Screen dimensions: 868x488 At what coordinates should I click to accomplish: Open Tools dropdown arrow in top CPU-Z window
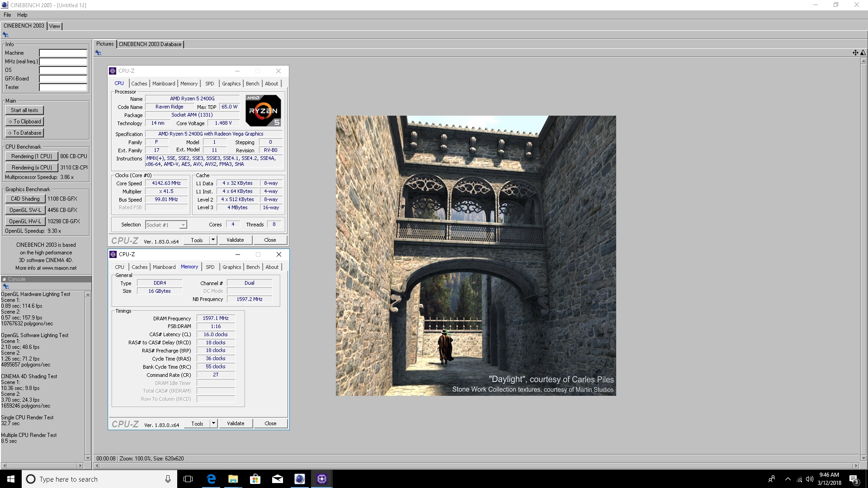coord(213,240)
